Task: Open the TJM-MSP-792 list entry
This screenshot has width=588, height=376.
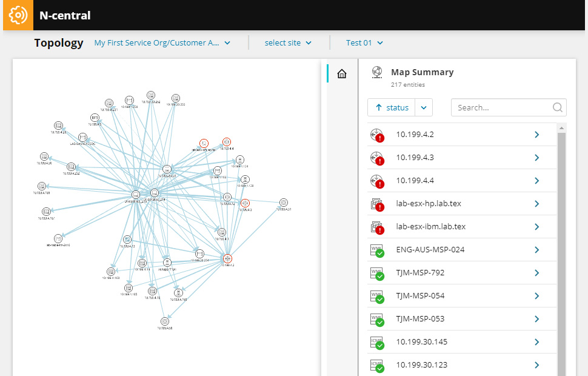Action: click(x=462, y=273)
